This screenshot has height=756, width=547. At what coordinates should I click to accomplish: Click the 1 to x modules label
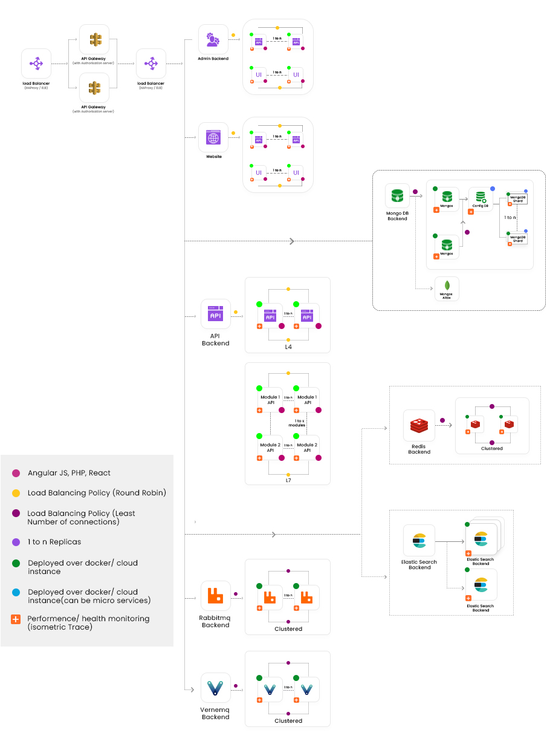pos(297,423)
